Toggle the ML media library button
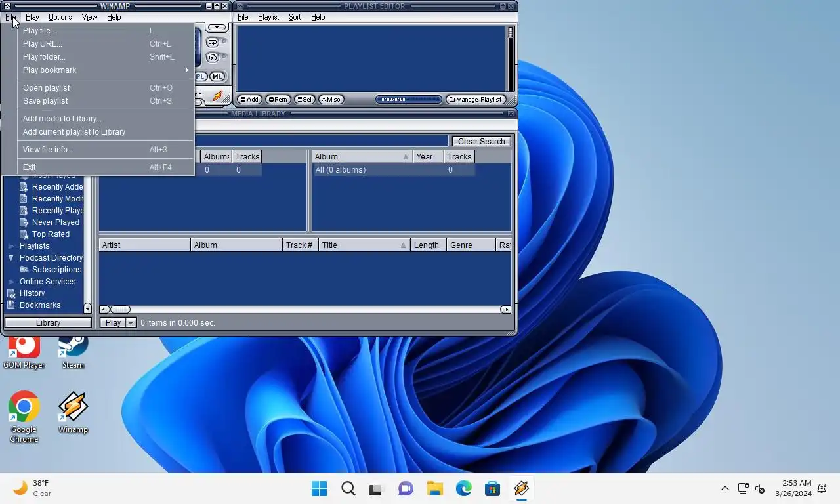 217,77
